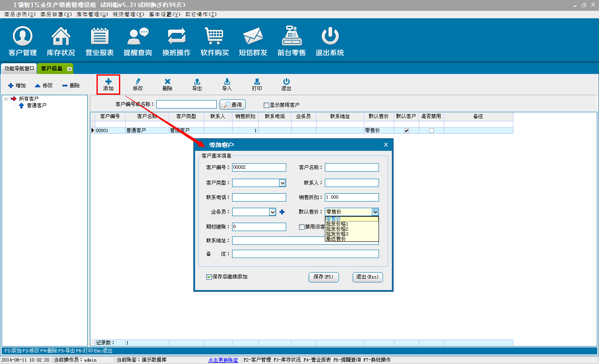
Task: Click the 保存 (F5) button
Action: click(323, 277)
